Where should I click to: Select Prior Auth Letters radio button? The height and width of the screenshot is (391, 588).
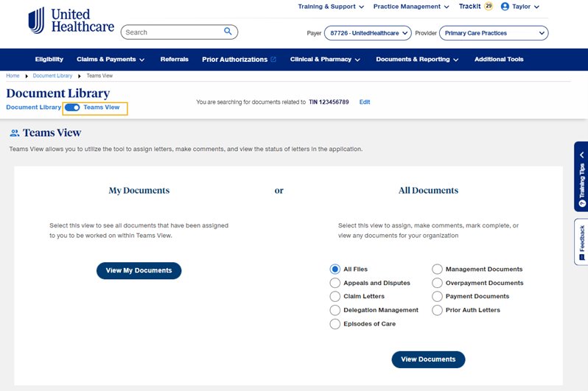pyautogui.click(x=437, y=311)
